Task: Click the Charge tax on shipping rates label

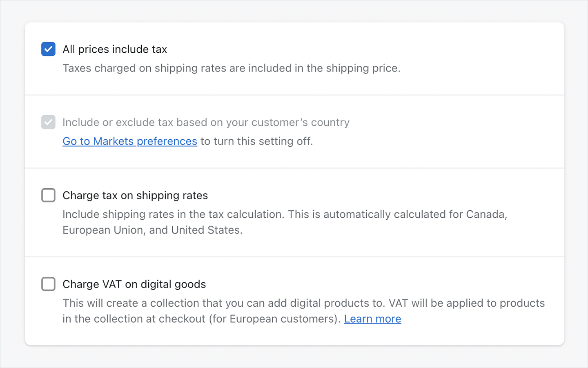Action: [135, 195]
